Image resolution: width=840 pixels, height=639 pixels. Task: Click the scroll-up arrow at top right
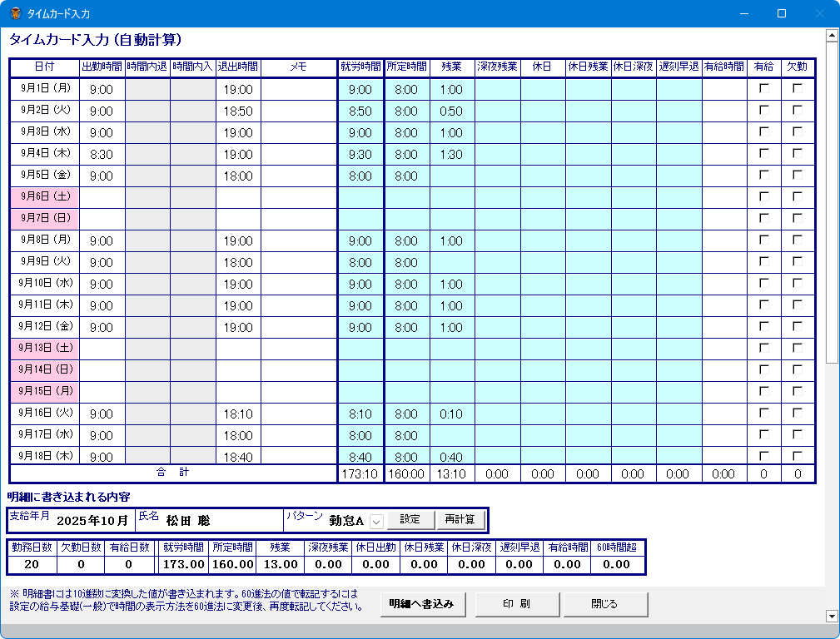831,35
